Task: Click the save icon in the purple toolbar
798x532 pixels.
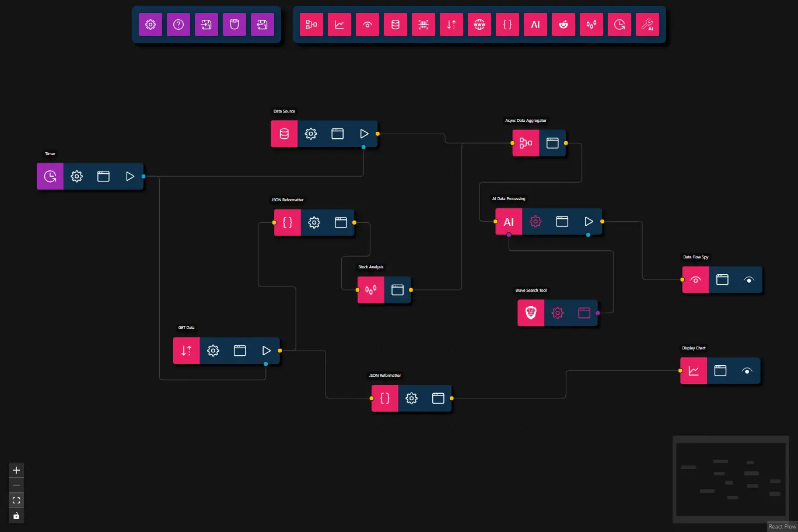Action: [x=262, y=24]
